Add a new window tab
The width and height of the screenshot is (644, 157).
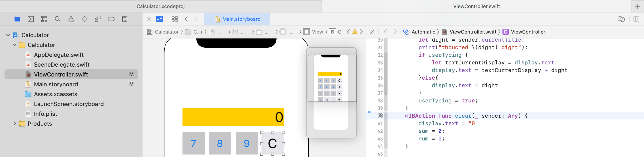638,6
